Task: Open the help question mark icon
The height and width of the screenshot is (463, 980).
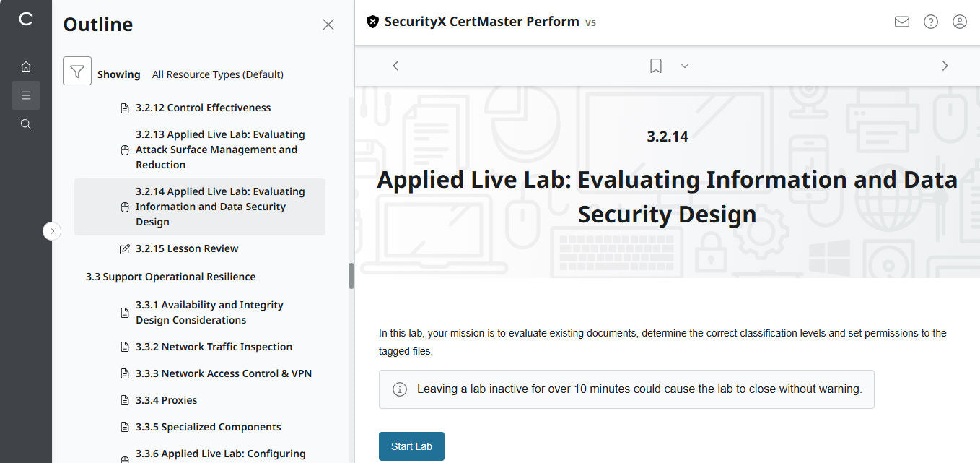Action: pyautogui.click(x=930, y=22)
